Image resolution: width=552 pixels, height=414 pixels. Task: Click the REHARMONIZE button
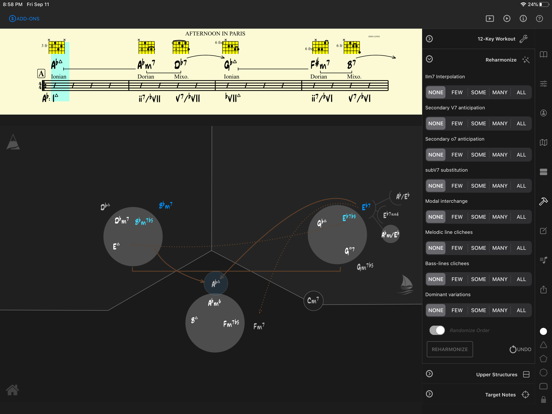tap(450, 349)
